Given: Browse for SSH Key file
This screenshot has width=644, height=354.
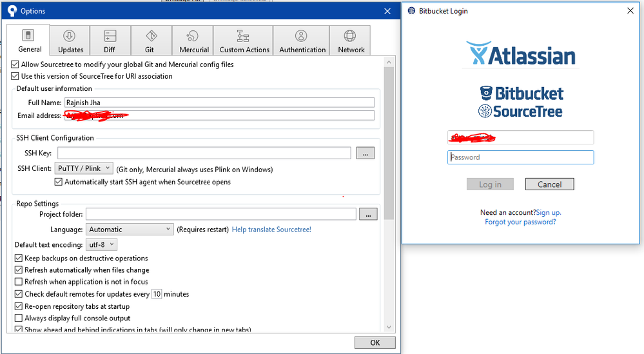Looking at the screenshot, I should click(365, 153).
